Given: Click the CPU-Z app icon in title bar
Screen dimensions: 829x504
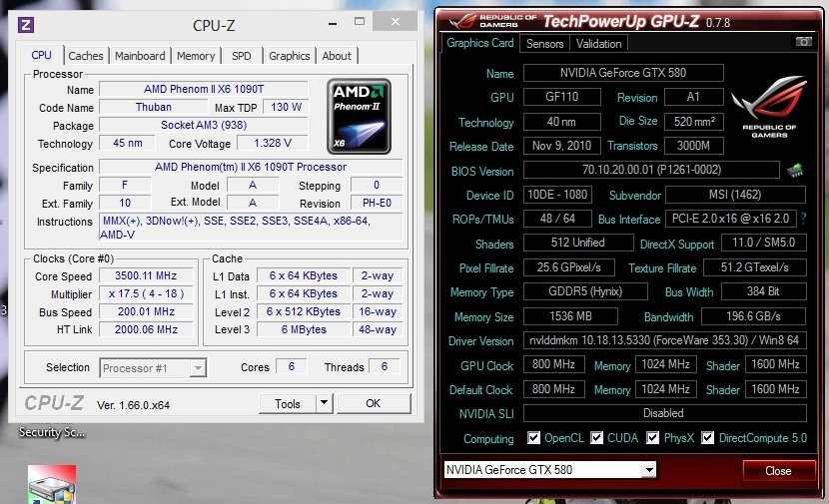Looking at the screenshot, I should tap(26, 24).
